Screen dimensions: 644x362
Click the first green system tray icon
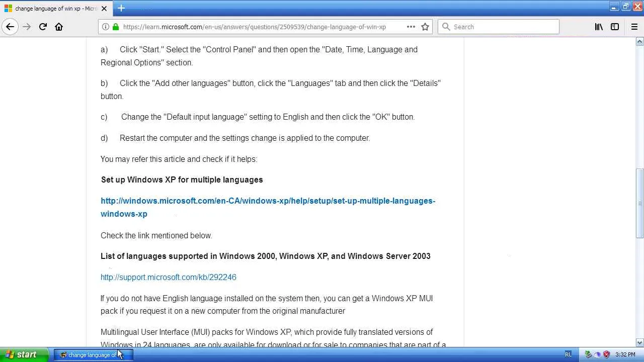pyautogui.click(x=588, y=354)
